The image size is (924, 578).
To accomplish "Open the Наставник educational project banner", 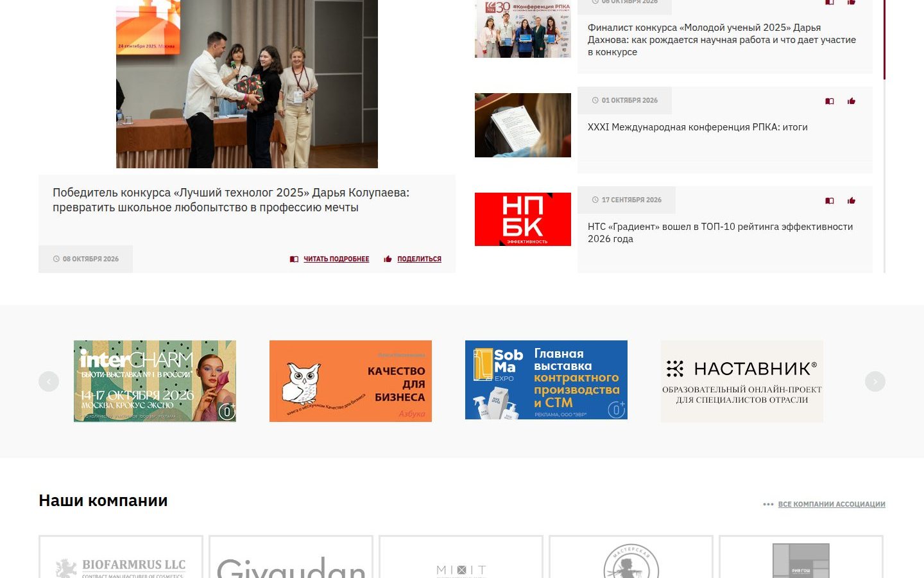I will coord(742,381).
